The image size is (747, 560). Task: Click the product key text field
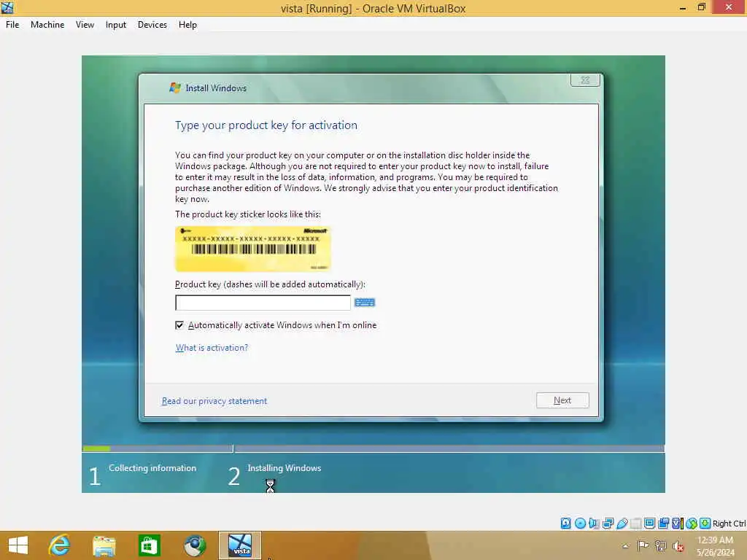(263, 303)
